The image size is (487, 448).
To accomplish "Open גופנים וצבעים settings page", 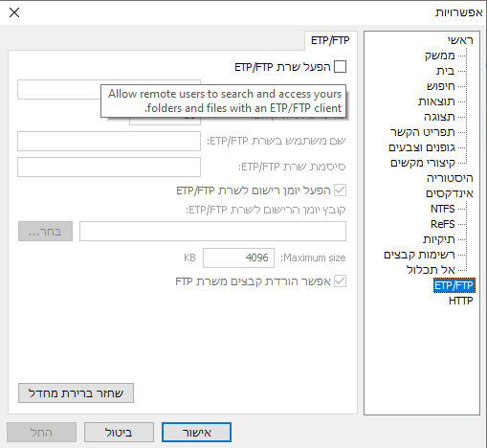I will pos(422,147).
